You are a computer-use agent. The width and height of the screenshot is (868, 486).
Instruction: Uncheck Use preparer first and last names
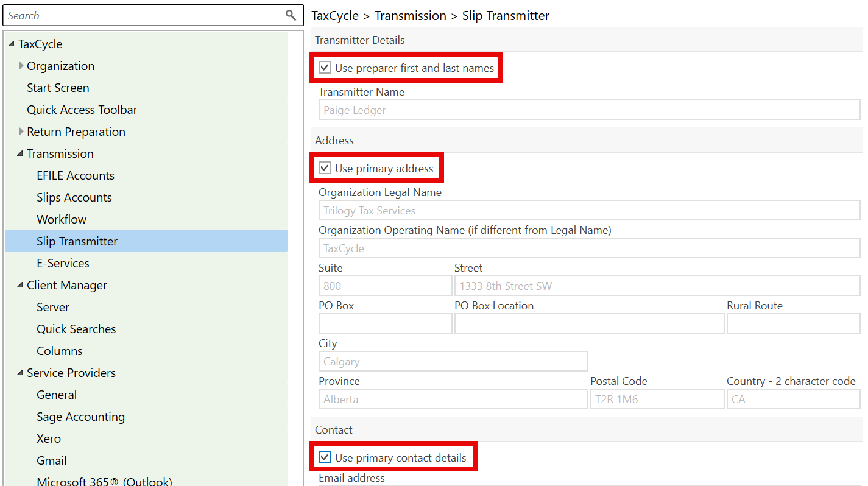click(325, 68)
